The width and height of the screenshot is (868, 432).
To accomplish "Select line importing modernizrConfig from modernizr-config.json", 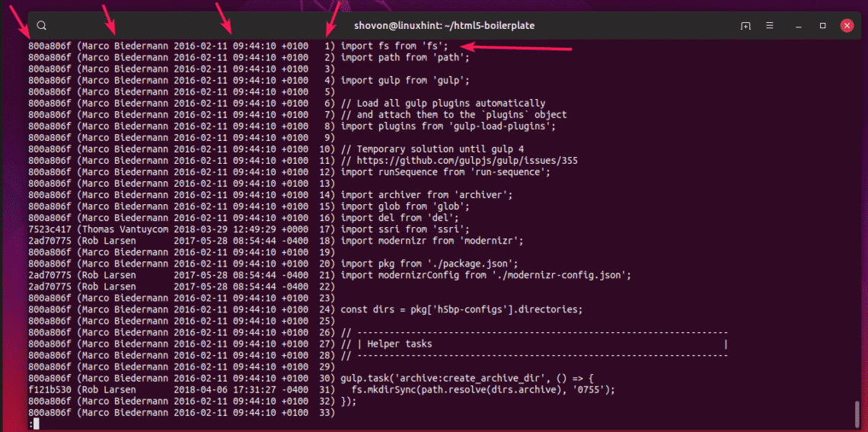I will coord(486,275).
